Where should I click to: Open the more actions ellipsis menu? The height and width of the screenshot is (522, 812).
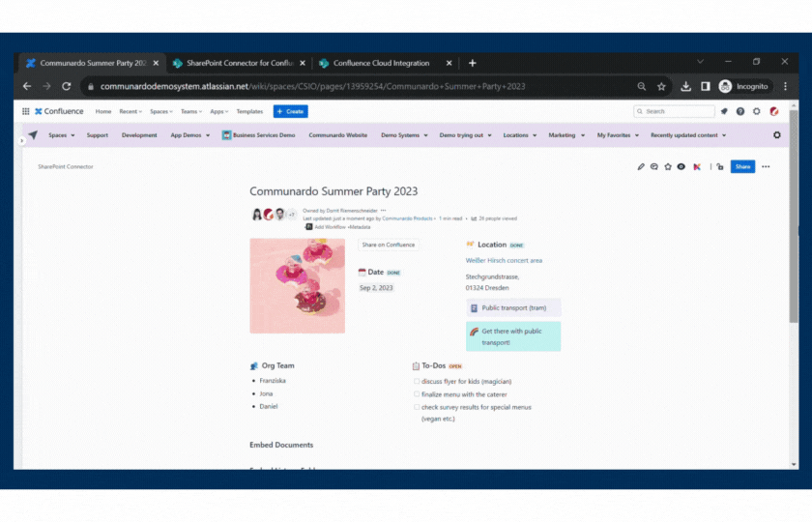[766, 166]
